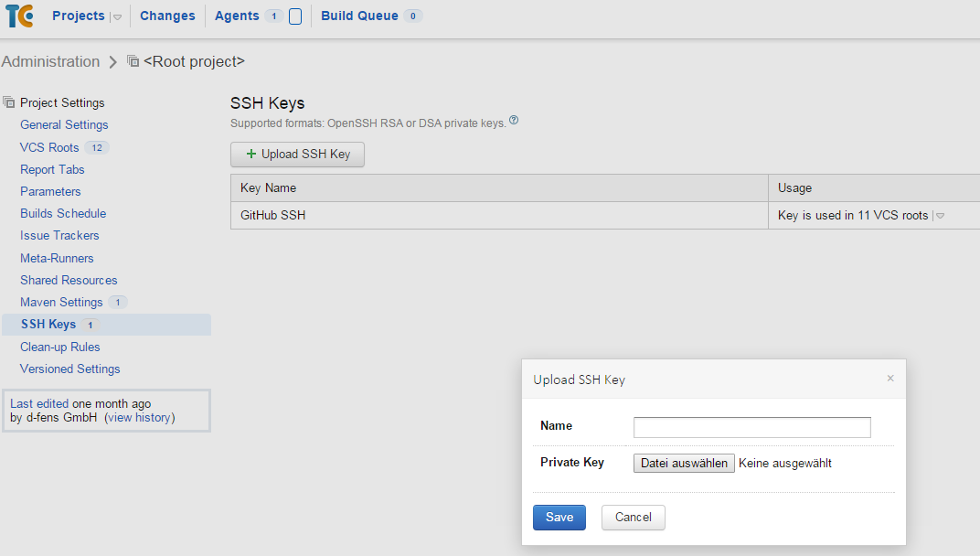Go to VCS Roots settings

tap(49, 147)
